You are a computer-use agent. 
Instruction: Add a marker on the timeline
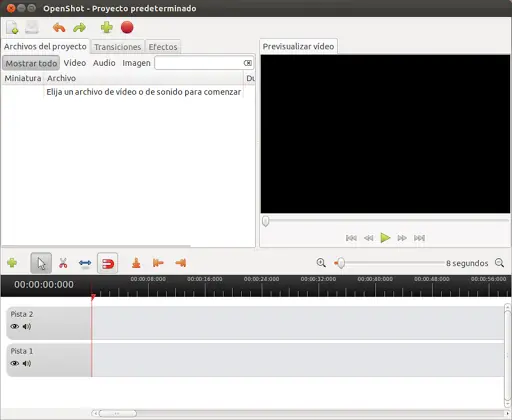[136, 263]
